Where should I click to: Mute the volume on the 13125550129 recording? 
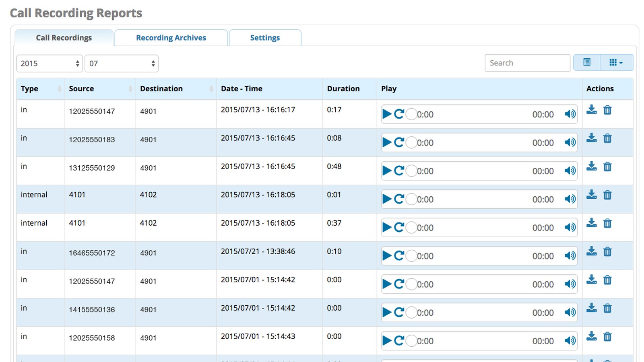(x=570, y=171)
